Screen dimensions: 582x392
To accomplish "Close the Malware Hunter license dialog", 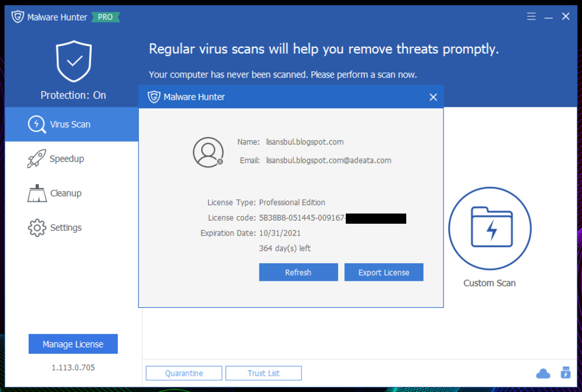I will pos(433,97).
